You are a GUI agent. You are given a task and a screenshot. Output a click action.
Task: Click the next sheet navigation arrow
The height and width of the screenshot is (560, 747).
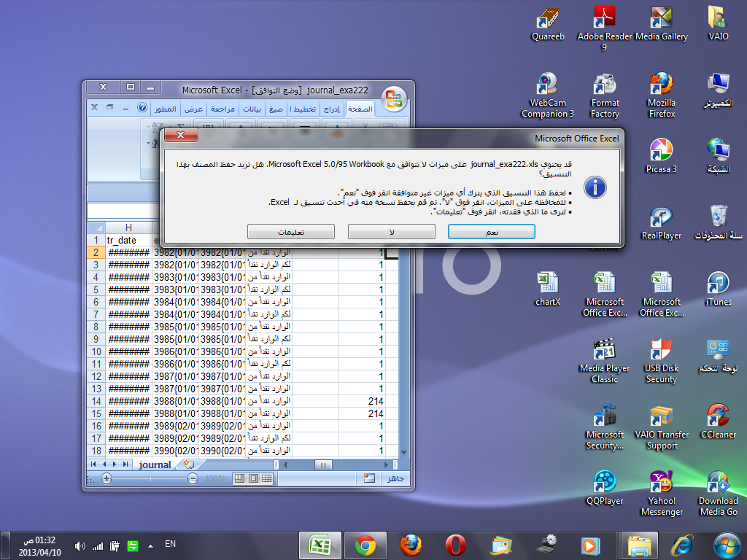point(115,464)
